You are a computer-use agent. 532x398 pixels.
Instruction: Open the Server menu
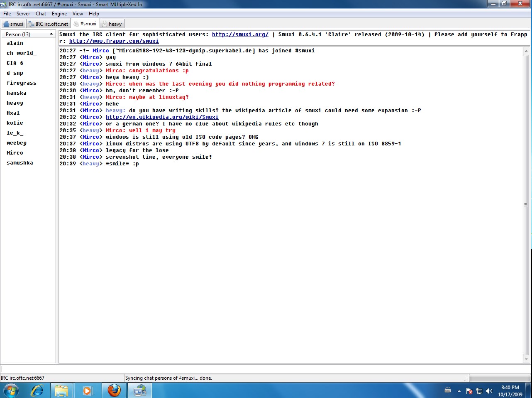[23, 14]
